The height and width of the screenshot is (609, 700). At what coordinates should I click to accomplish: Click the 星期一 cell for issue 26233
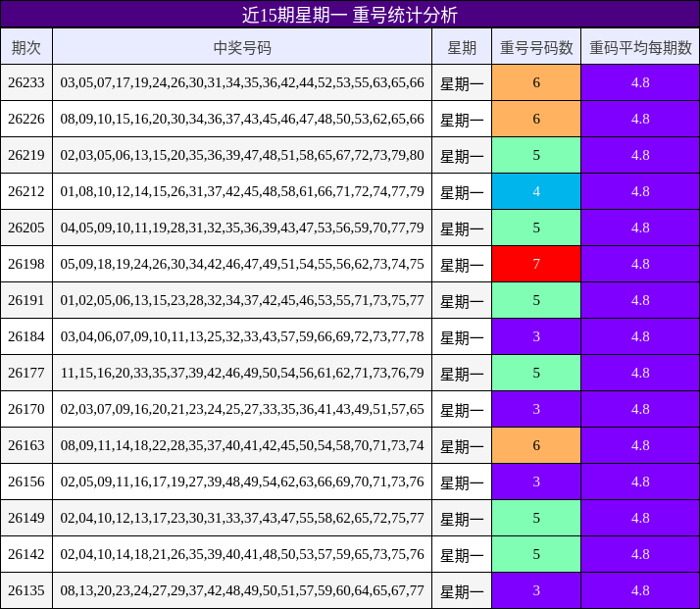462,83
